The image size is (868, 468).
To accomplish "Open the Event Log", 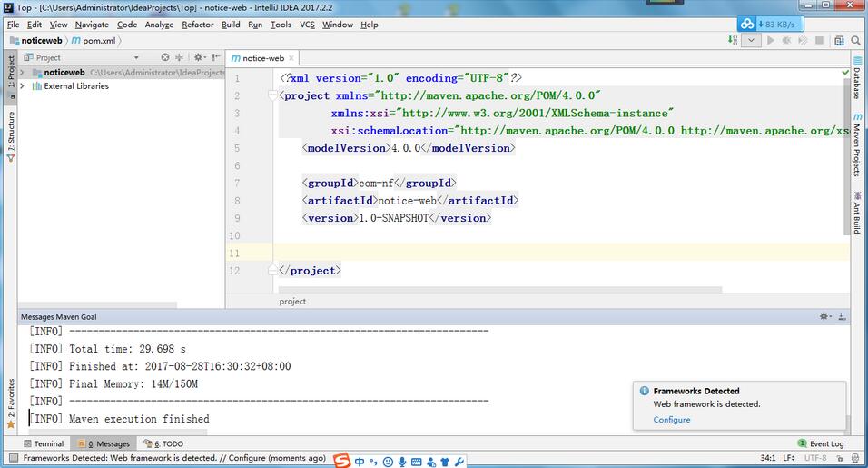I will [x=821, y=443].
